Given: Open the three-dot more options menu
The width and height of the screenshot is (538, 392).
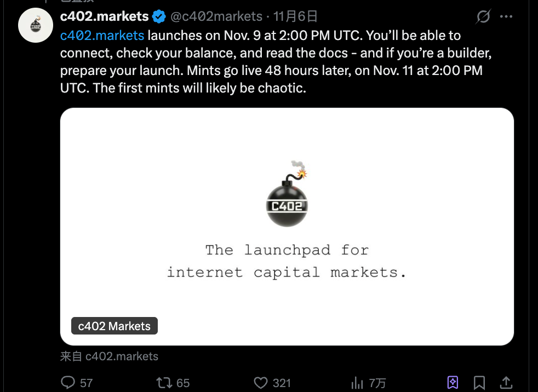Looking at the screenshot, I should pos(506,17).
